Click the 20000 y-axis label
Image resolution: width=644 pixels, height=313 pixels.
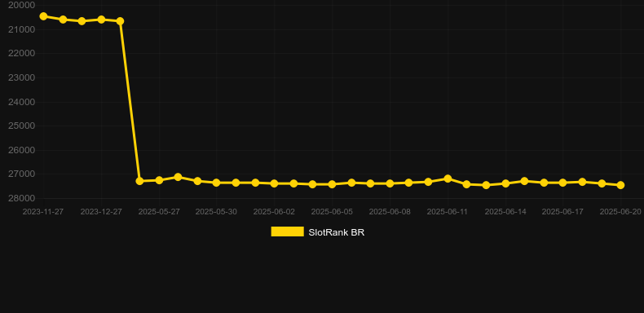21,6
